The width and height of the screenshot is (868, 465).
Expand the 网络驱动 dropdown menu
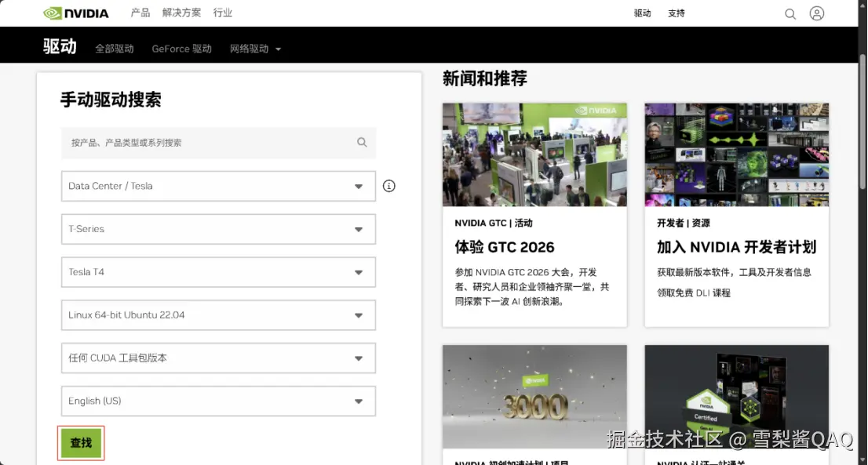coord(255,49)
